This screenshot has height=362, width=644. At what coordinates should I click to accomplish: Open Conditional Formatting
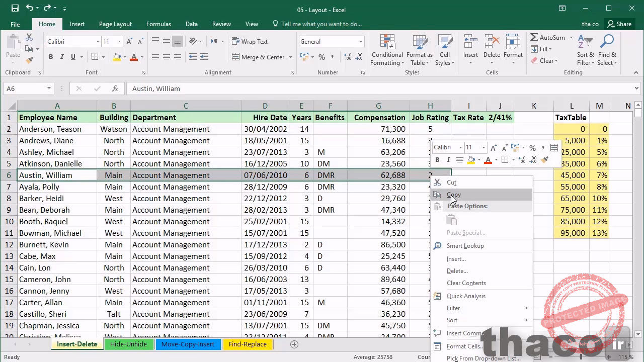tap(387, 50)
